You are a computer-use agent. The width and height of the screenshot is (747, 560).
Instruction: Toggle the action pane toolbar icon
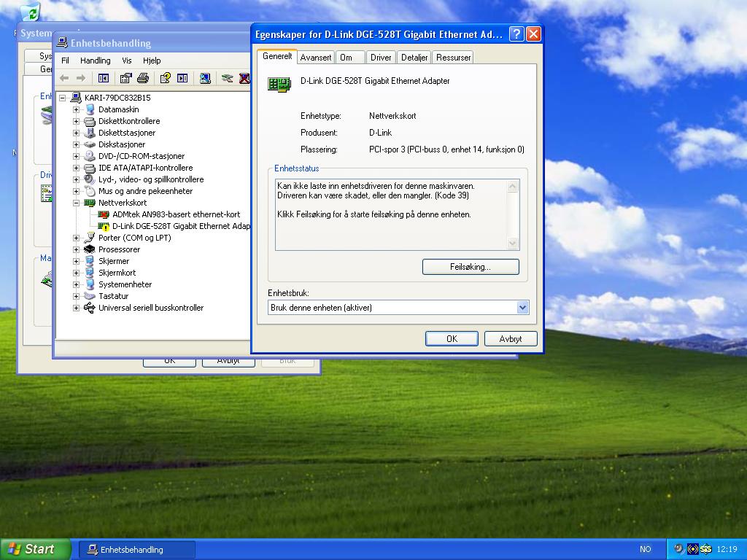pyautogui.click(x=182, y=78)
